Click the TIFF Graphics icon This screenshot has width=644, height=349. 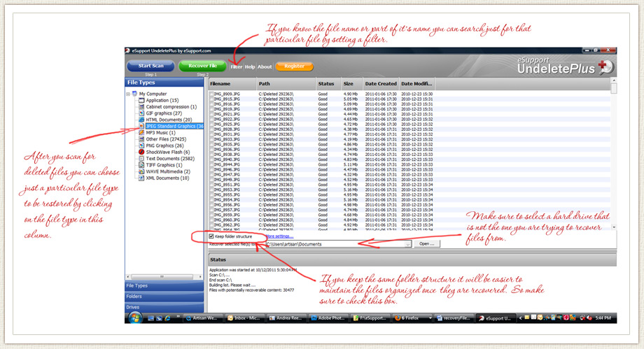(141, 165)
